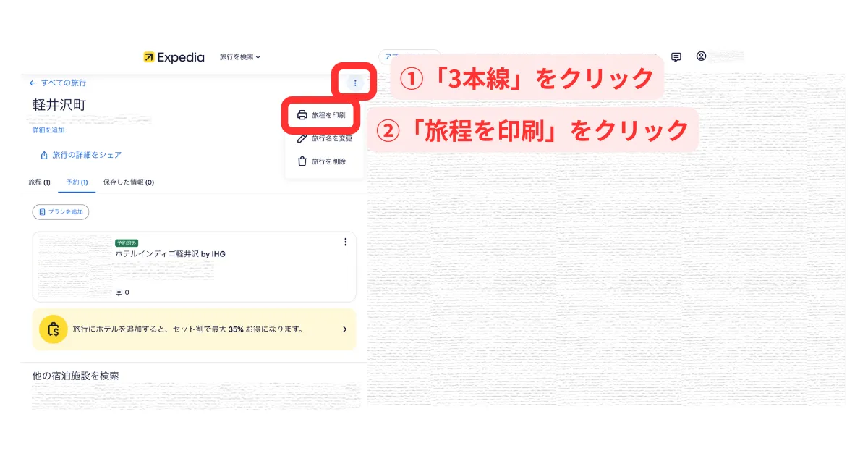Switch to the 保存した情報 (0) tab
The width and height of the screenshot is (868, 456).
(128, 182)
